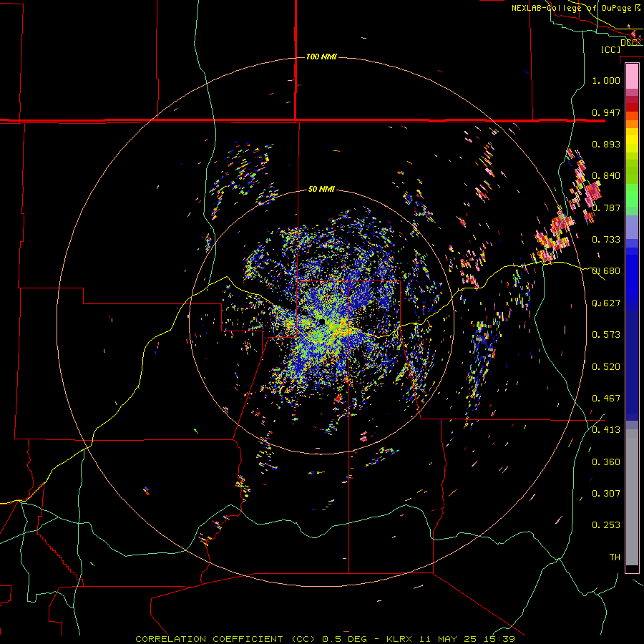
Task: Click the 0.467 scale value
Action: click(606, 399)
